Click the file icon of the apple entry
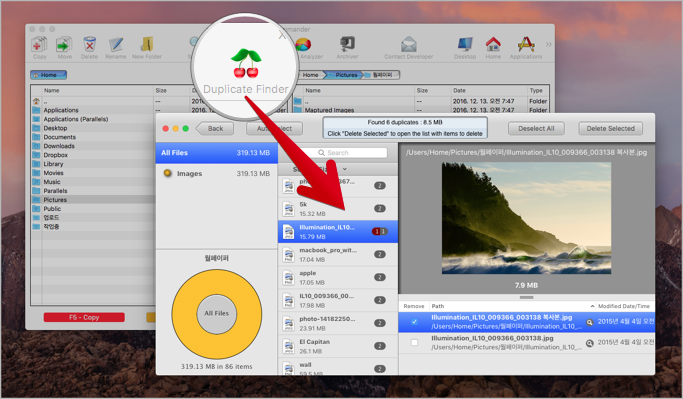This screenshot has width=683, height=399. (x=288, y=278)
